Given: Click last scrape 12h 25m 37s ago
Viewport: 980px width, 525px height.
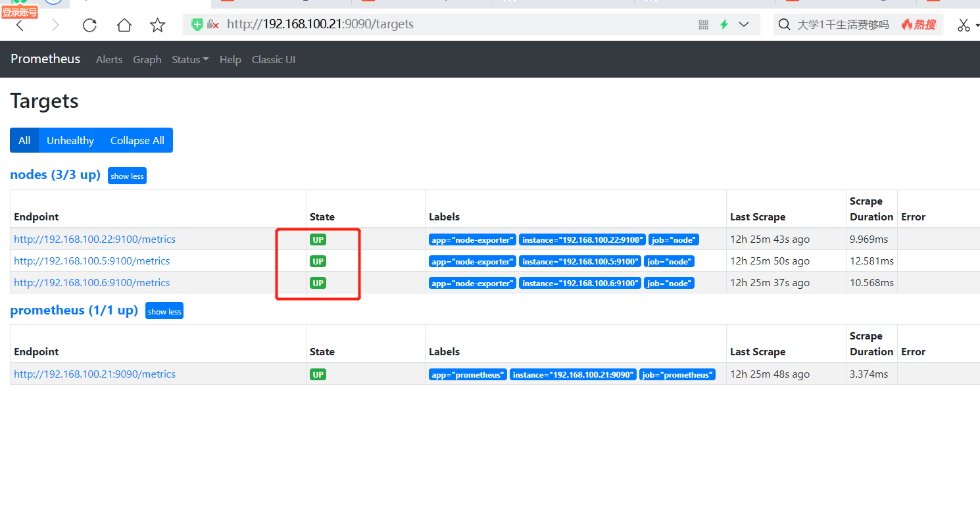Looking at the screenshot, I should pyautogui.click(x=770, y=283).
